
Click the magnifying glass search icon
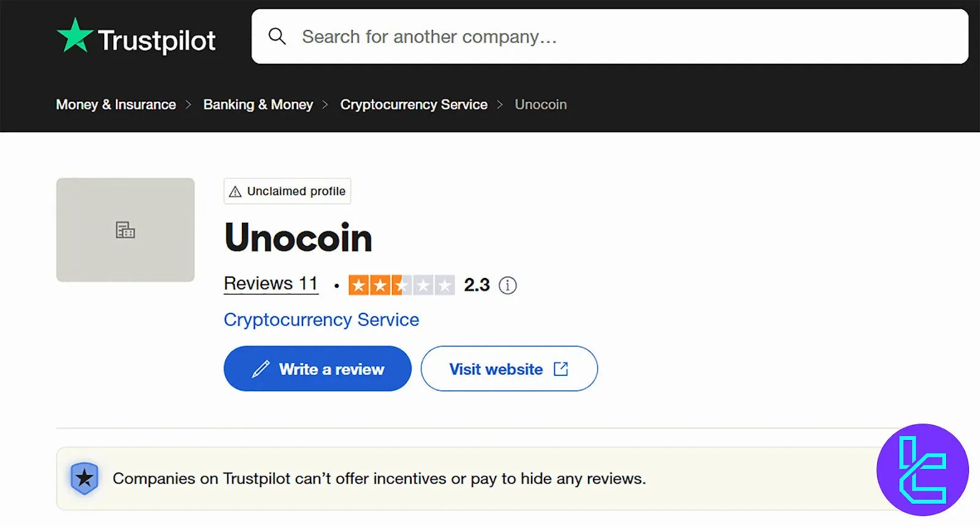[x=277, y=37]
